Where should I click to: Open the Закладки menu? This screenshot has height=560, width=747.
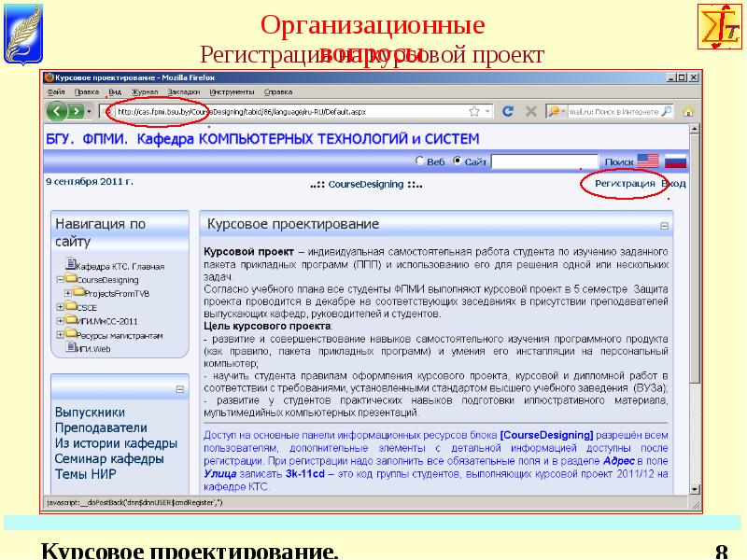coord(184,92)
